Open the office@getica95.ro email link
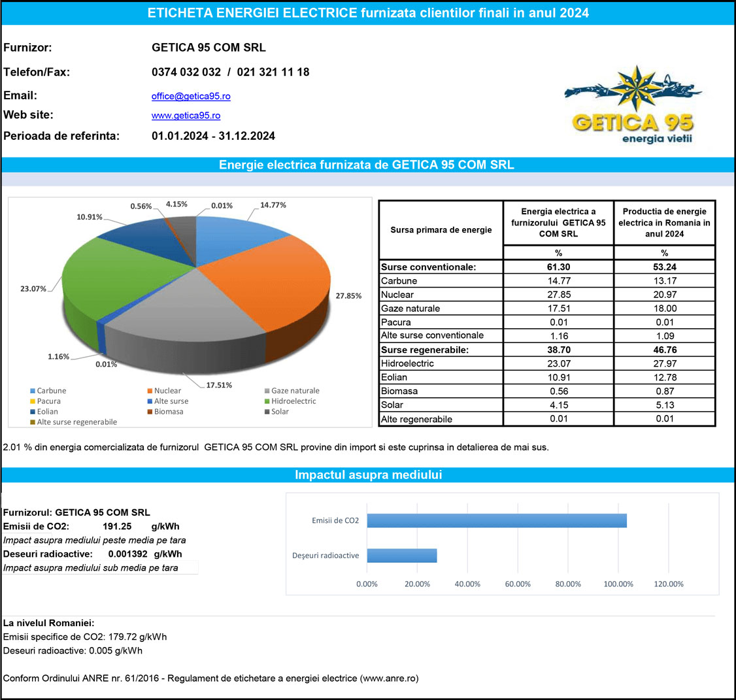The height and width of the screenshot is (700, 736). point(191,96)
